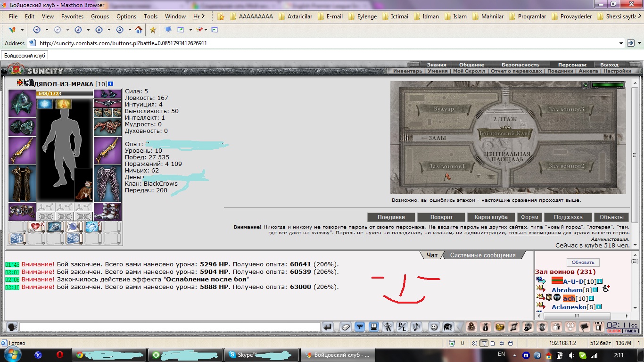
Task: Click the Поединки button
Action: coord(391,217)
